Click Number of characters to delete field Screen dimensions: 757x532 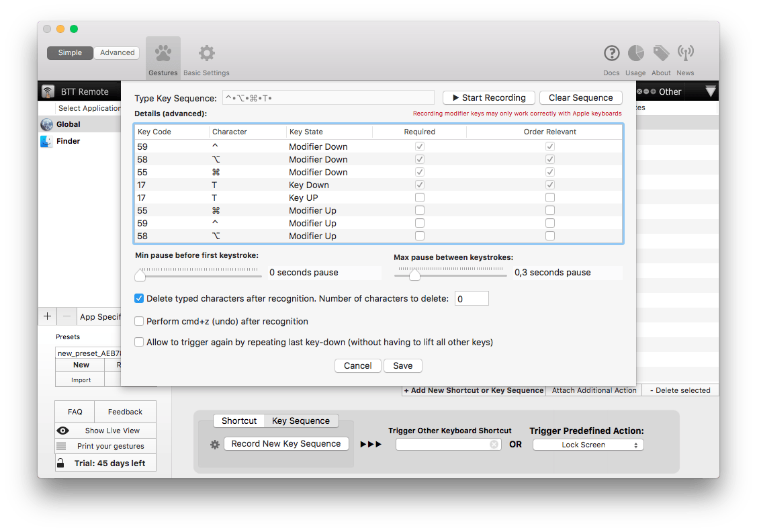472,298
